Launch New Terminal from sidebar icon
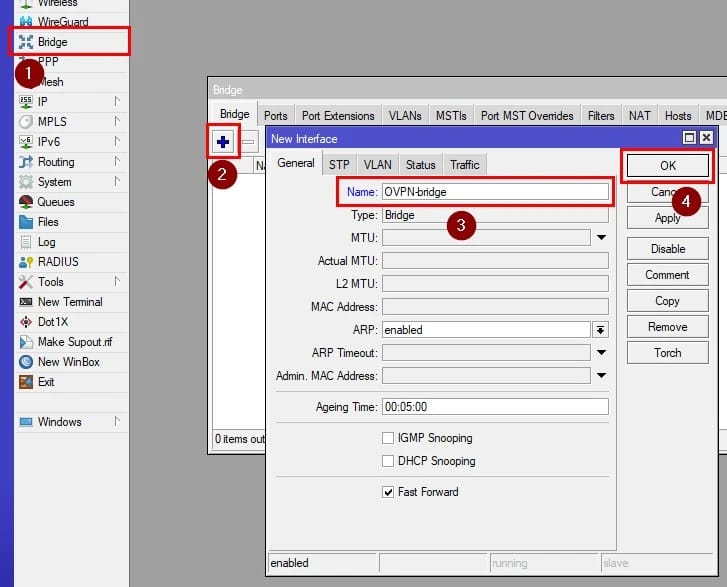Screen dimensions: 727x587 click(26, 302)
